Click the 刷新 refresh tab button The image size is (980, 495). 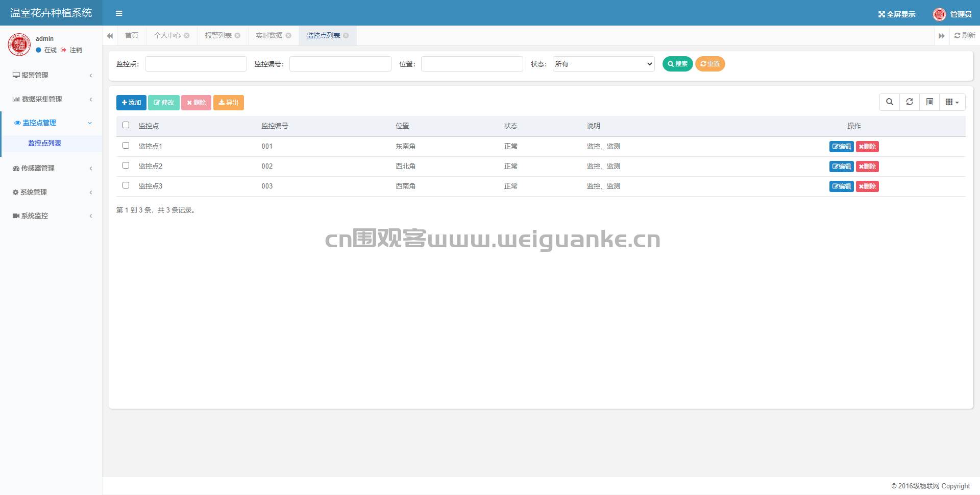coord(965,36)
